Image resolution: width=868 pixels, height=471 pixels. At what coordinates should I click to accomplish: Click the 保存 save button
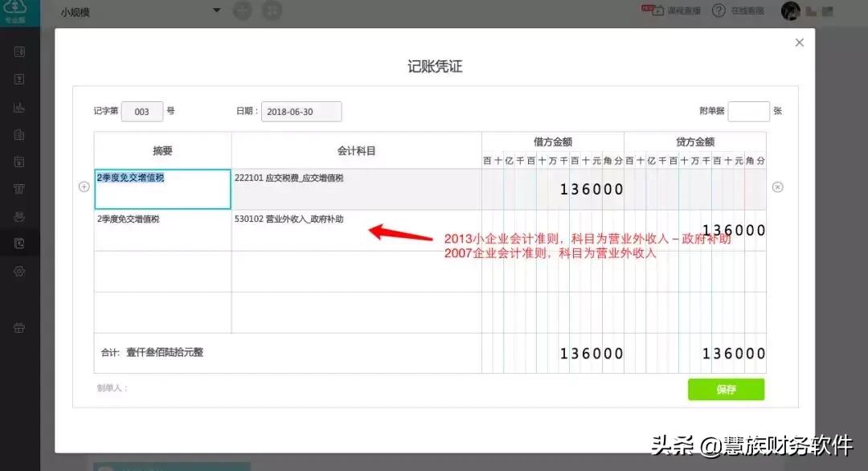point(726,389)
